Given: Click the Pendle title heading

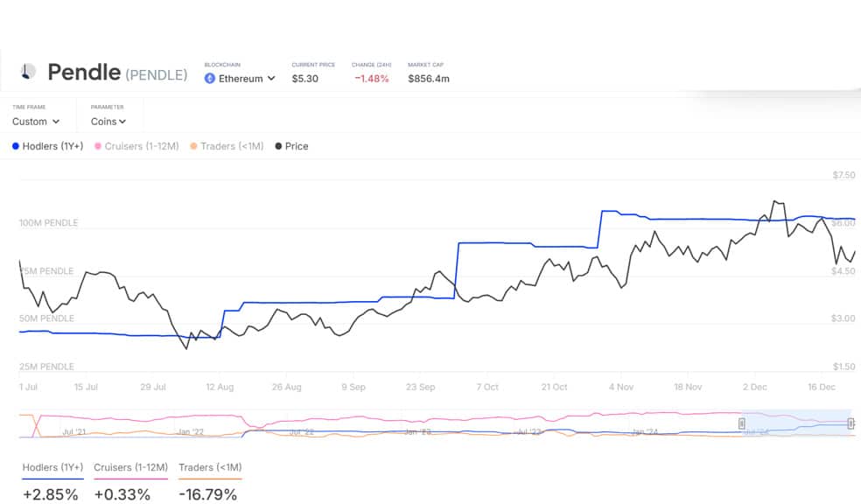Looking at the screenshot, I should click(84, 72).
